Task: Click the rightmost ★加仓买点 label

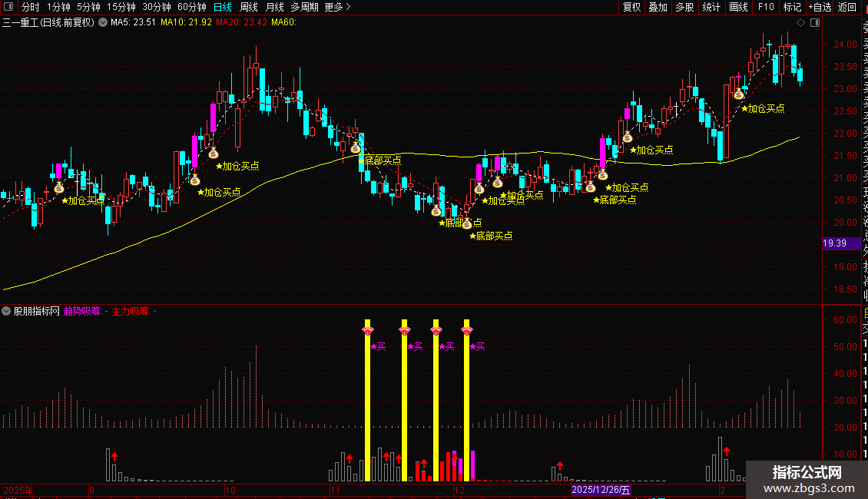Action: click(763, 108)
